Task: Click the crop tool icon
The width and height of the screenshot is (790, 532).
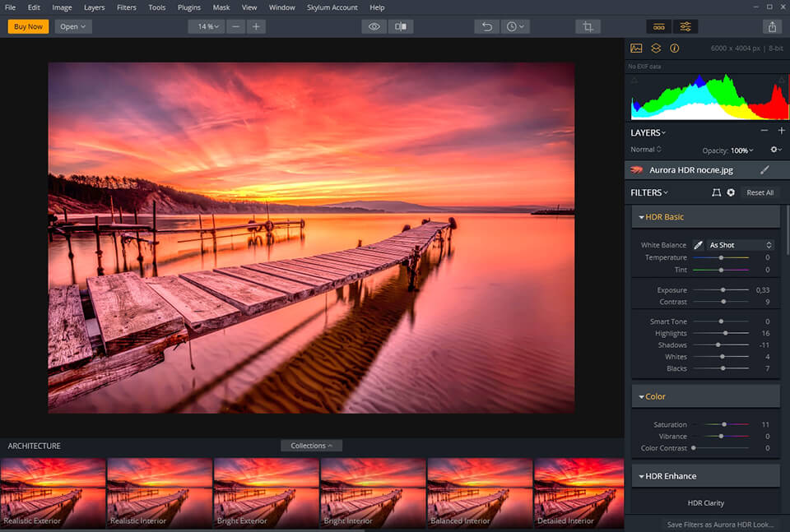Action: point(588,26)
